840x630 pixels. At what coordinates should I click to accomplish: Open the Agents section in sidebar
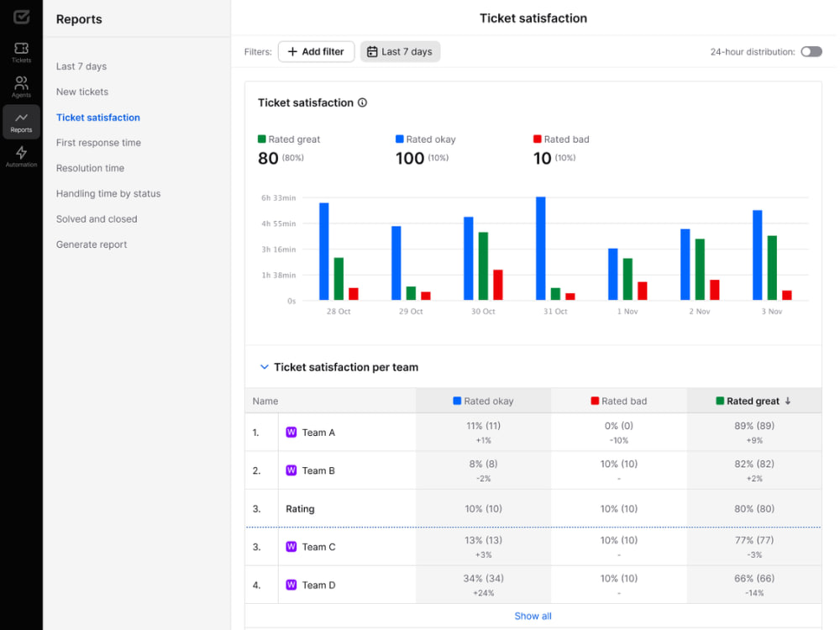click(21, 87)
